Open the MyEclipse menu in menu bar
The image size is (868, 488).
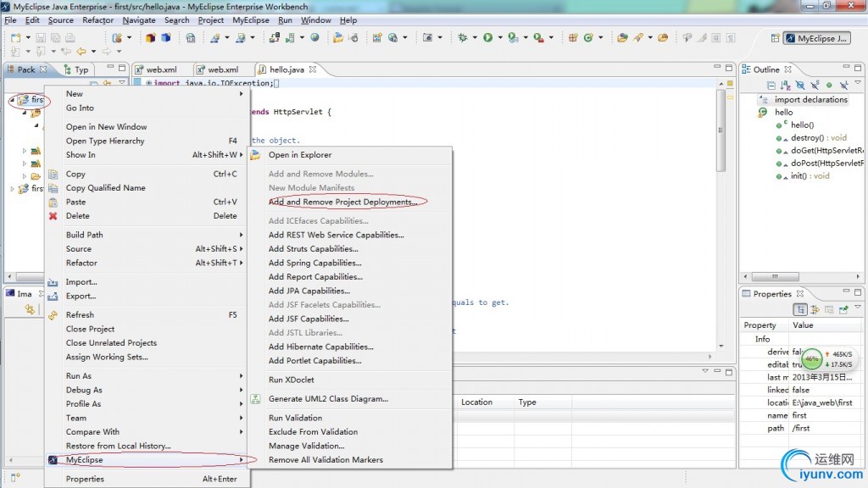coord(251,20)
